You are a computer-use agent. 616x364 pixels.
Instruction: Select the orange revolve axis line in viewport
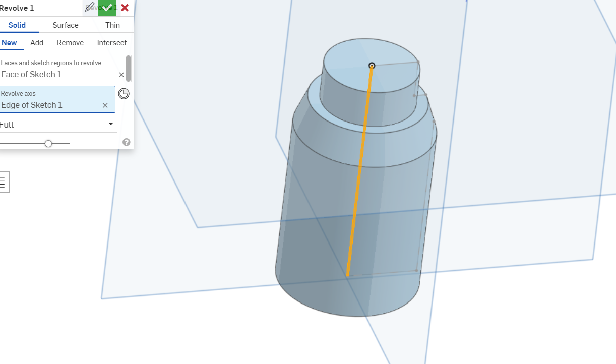(x=359, y=171)
